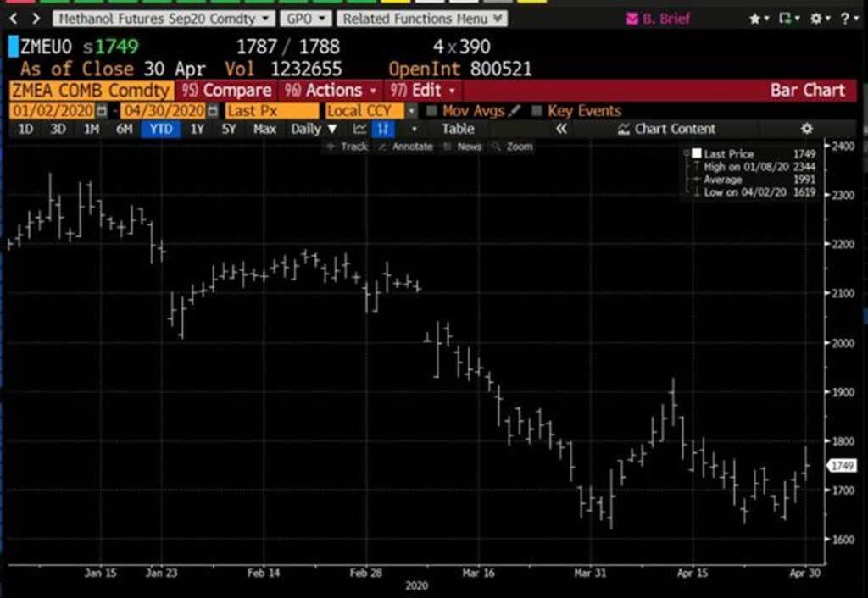Click the 95) Compare button
This screenshot has height=598, width=868.
click(227, 90)
